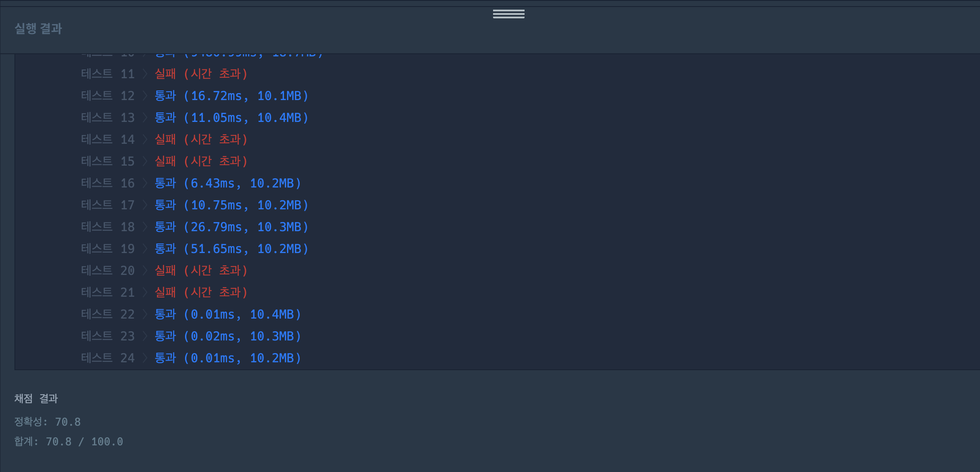The width and height of the screenshot is (980, 472).
Task: Click the arrow icon beside 테스트 24
Action: 145,358
